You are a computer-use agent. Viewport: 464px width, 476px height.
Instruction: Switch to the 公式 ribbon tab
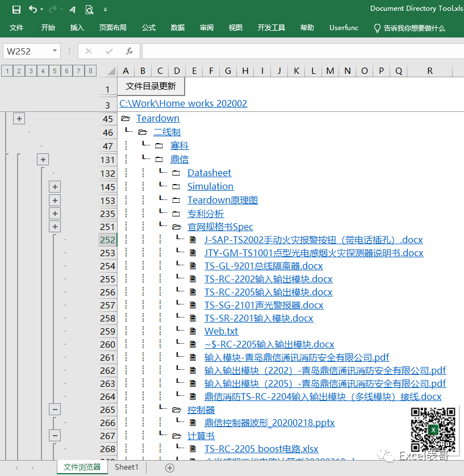click(x=149, y=28)
